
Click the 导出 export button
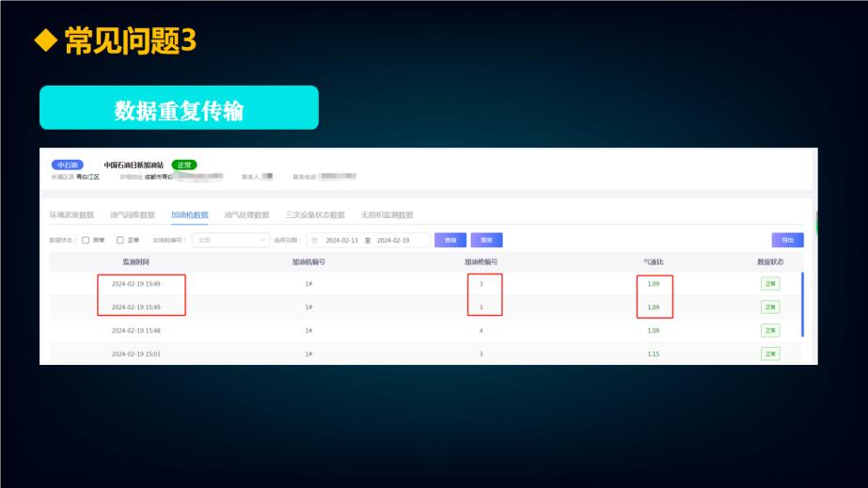click(788, 240)
